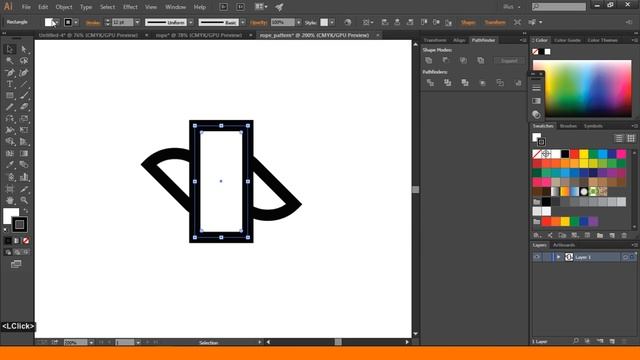Viewport: 640px width, 360px height.
Task: Click the Expand button in Pathfinder panel
Action: [509, 60]
